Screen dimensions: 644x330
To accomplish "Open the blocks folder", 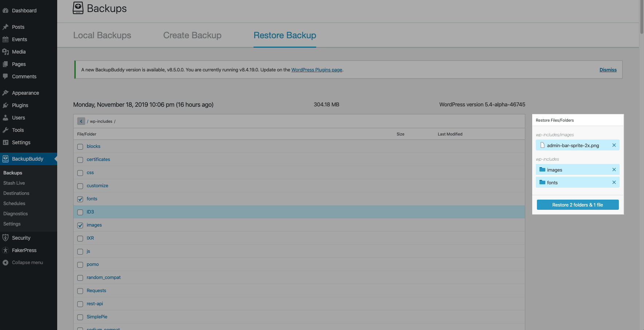I will (94, 146).
